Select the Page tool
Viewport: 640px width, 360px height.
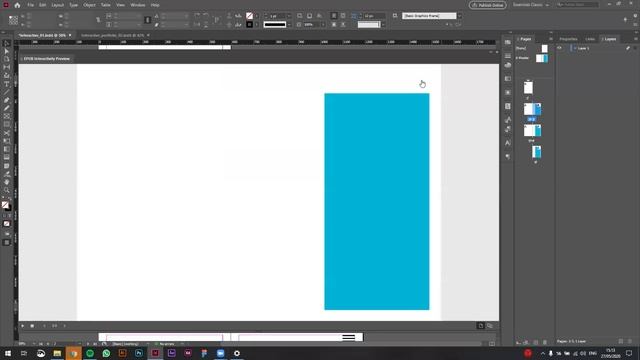[7, 60]
